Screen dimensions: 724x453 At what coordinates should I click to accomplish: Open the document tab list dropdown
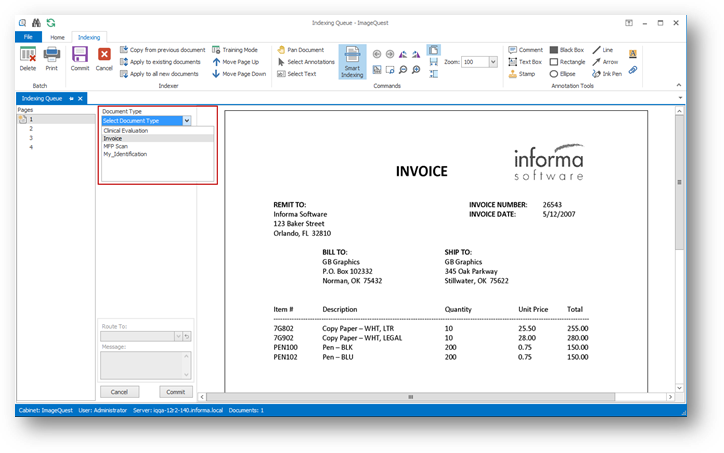(680, 98)
